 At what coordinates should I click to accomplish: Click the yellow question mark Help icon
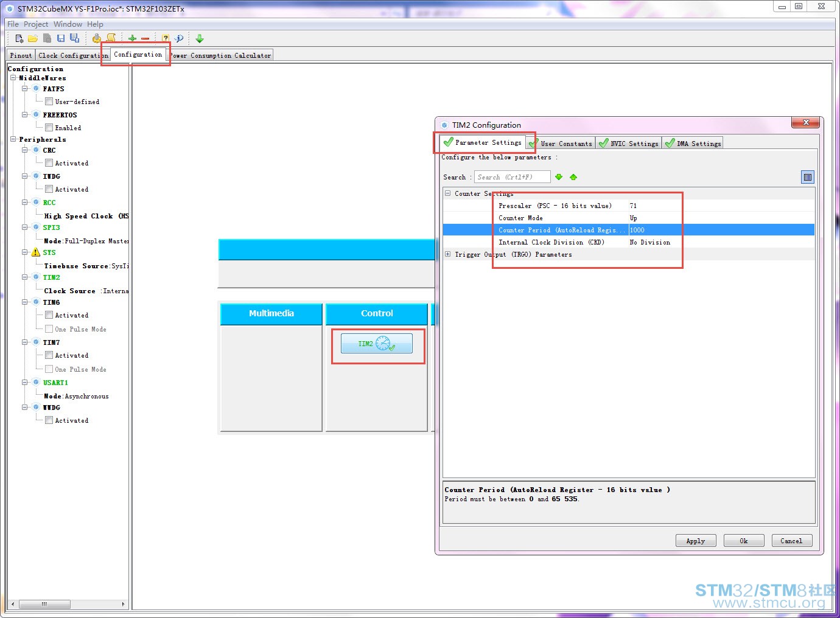(166, 38)
